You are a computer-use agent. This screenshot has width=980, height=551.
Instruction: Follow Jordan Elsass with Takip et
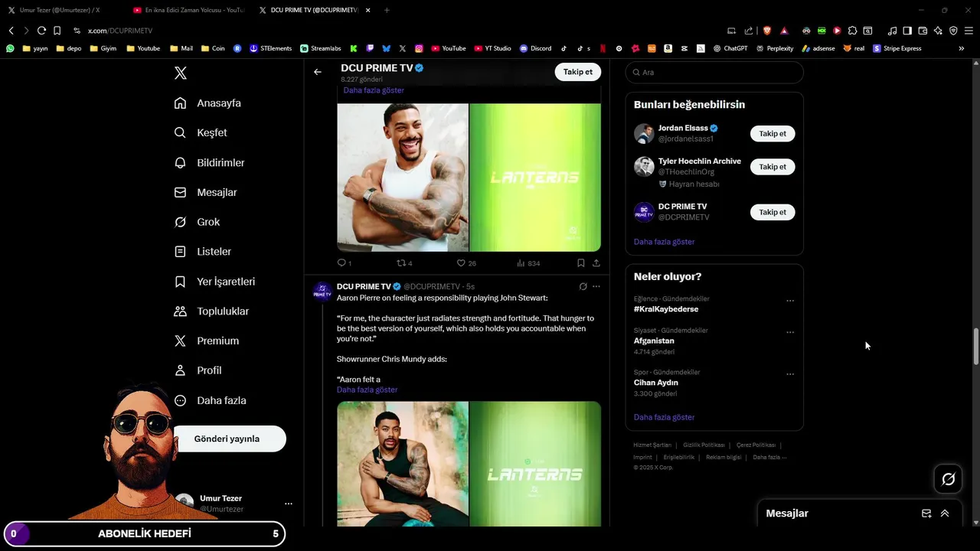(773, 134)
